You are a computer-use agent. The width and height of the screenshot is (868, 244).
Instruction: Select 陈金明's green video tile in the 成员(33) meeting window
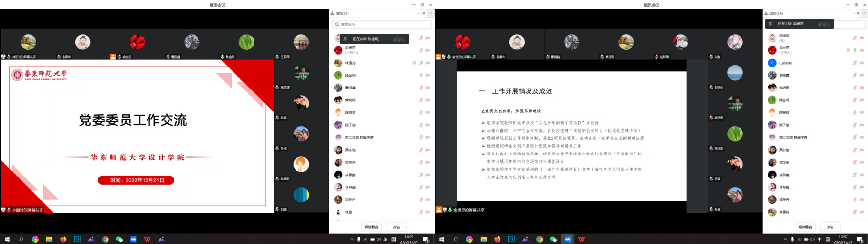246,44
